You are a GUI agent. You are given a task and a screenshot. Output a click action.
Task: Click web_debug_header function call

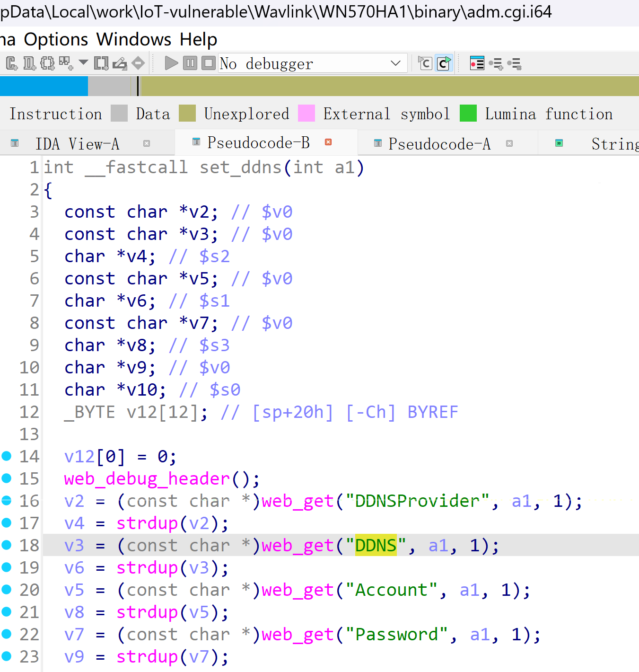(x=147, y=479)
